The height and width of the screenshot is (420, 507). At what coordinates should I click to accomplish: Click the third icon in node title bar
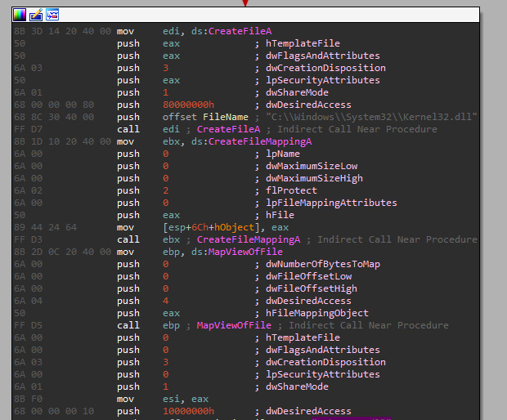(x=52, y=16)
